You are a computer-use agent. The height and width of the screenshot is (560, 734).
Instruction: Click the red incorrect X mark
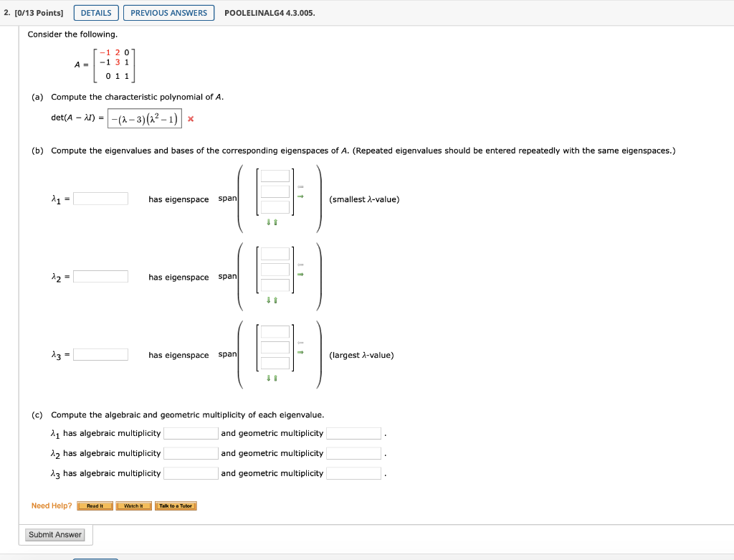point(191,119)
